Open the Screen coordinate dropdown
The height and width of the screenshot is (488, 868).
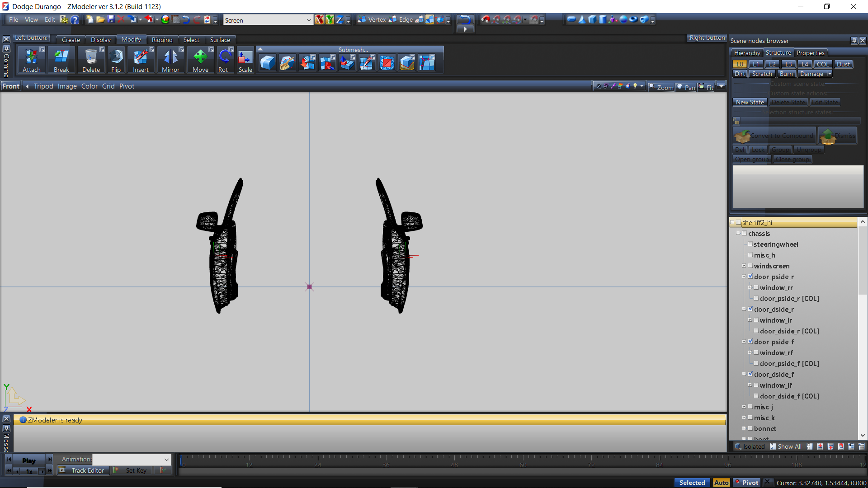pyautogui.click(x=308, y=20)
